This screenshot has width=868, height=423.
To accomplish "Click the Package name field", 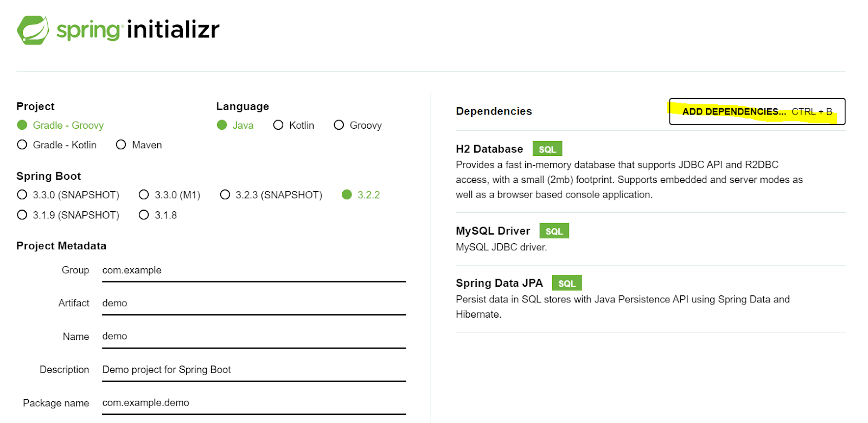I will tap(253, 403).
